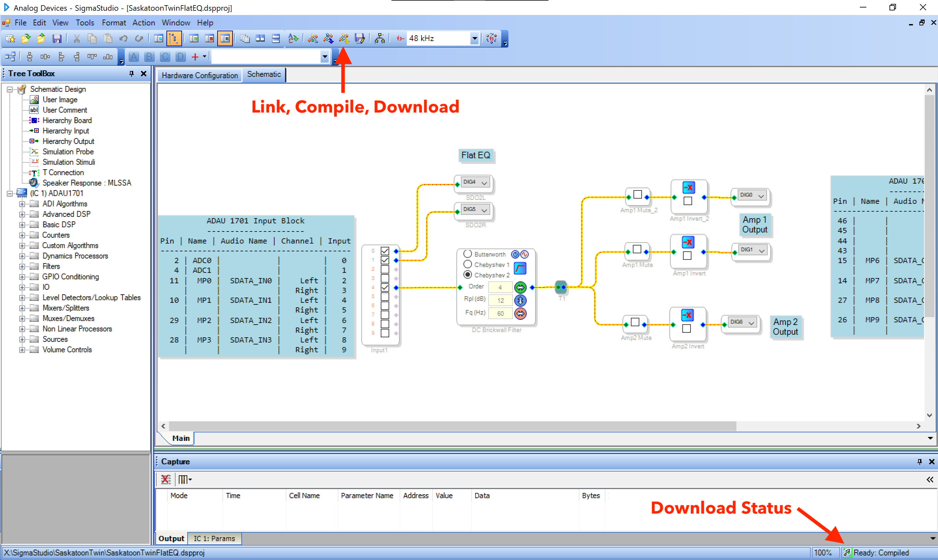938x560 pixels.
Task: Click the horizontal scrollbar of the schematic
Action: pos(452,426)
